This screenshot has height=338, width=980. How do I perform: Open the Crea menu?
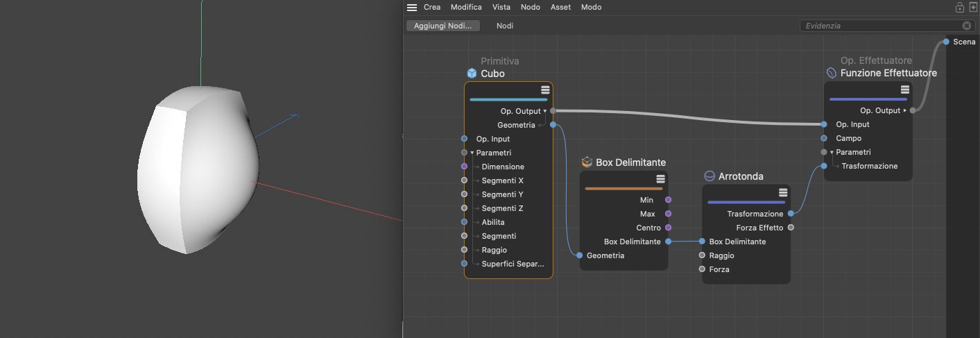pos(432,7)
